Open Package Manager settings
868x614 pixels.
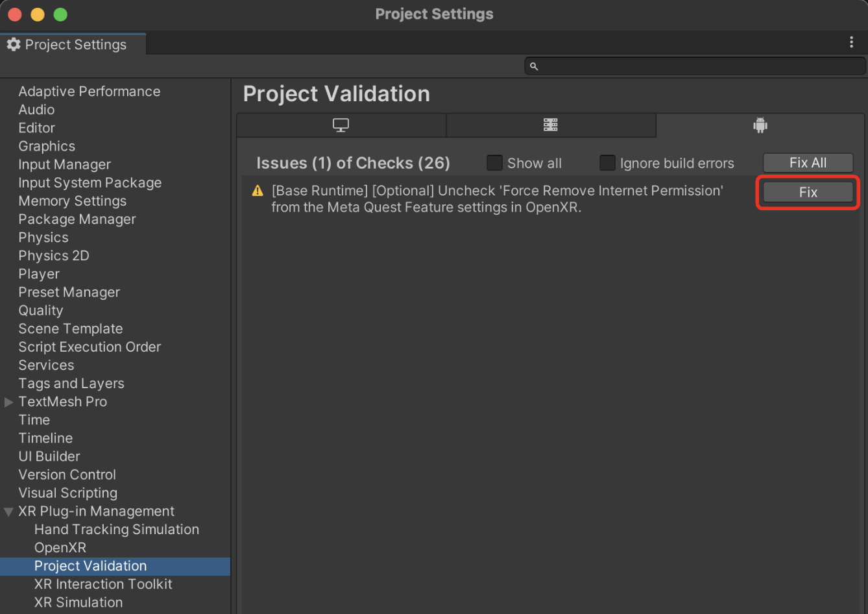tap(77, 219)
